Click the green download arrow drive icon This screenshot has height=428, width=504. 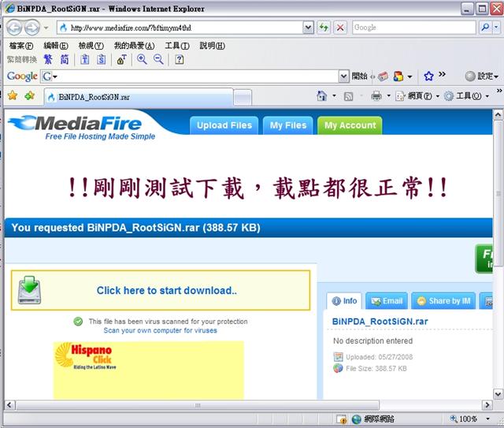click(x=30, y=289)
